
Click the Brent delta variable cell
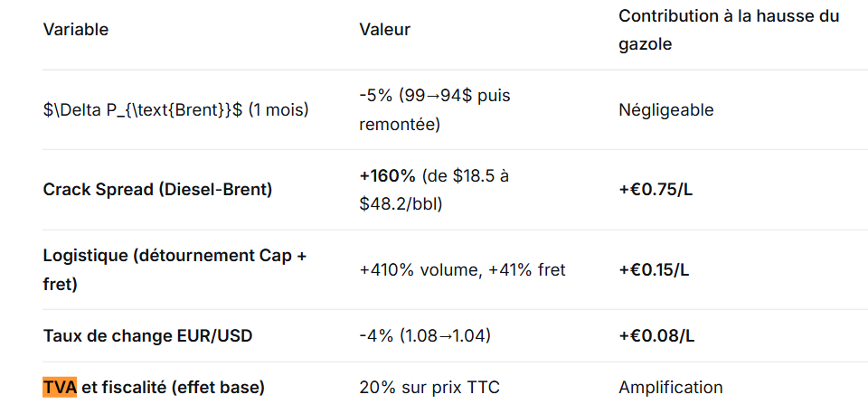click(x=175, y=110)
